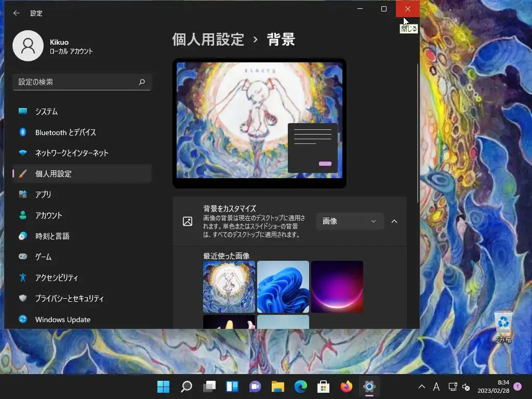Click the アクセシビリティ person icon
Image resolution: width=532 pixels, height=399 pixels.
[23, 277]
